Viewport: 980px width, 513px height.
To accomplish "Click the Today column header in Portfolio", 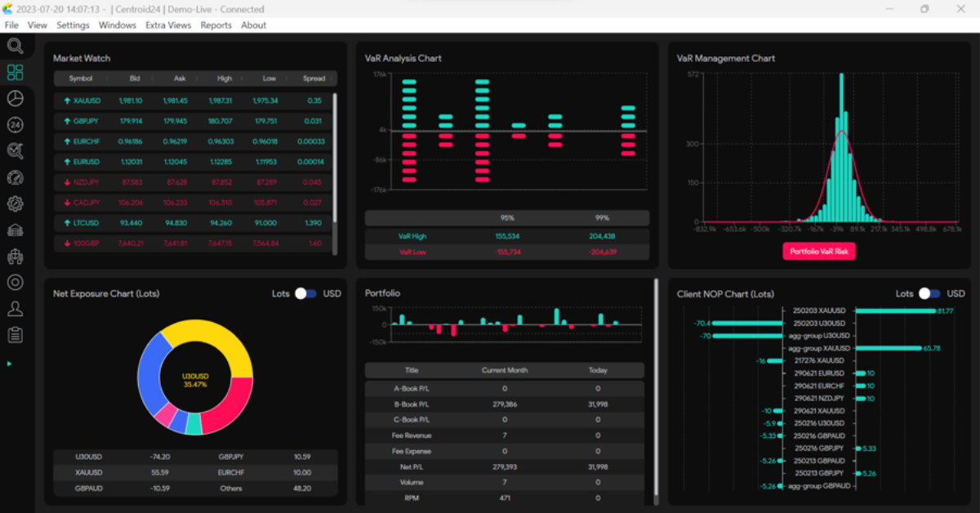I will tap(598, 370).
